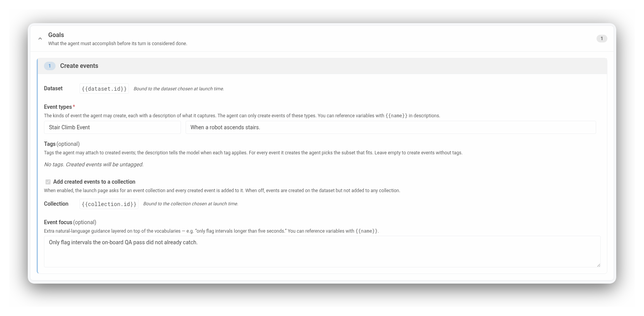Viewport: 644px width, 316px height.
Task: Click the Event focus optional label
Action: [x=70, y=222]
